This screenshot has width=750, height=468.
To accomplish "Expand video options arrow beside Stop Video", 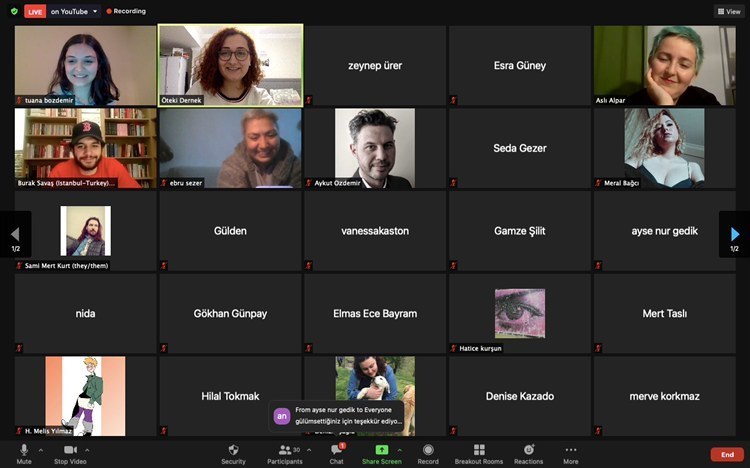I will click(x=86, y=449).
